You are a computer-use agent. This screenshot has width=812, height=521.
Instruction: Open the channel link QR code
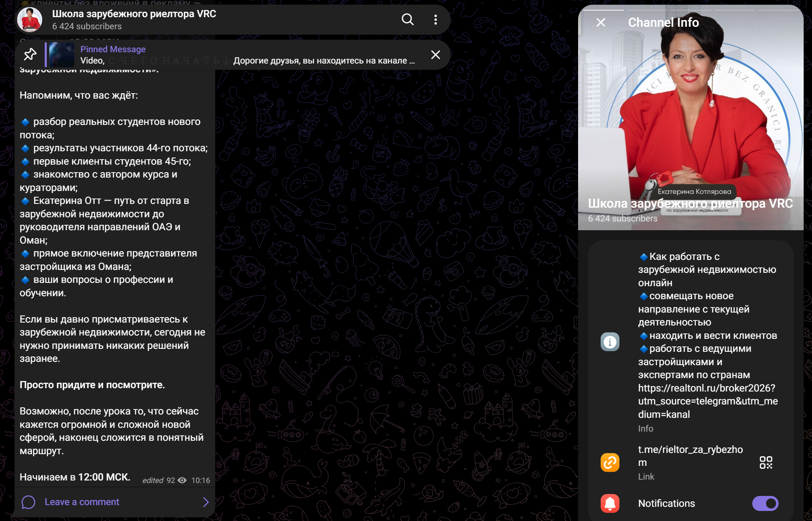point(766,463)
